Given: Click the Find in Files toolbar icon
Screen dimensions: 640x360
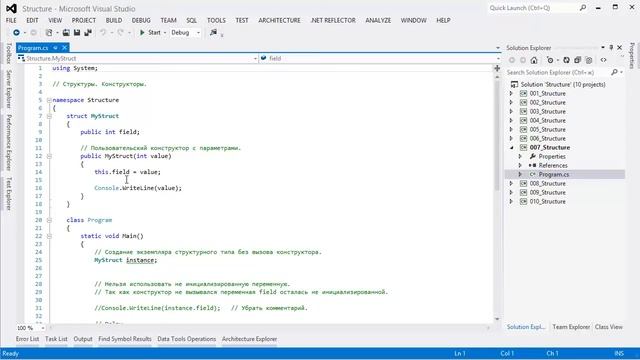Looking at the screenshot, I should pos(213,33).
